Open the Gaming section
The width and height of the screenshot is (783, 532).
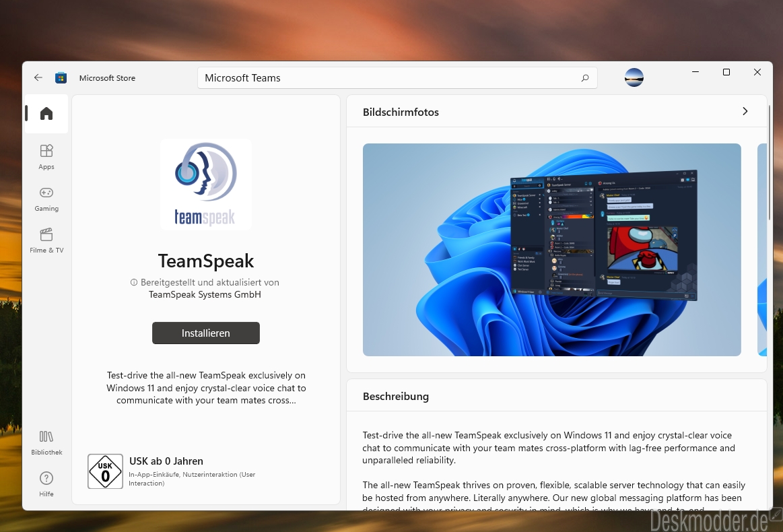[x=46, y=199]
